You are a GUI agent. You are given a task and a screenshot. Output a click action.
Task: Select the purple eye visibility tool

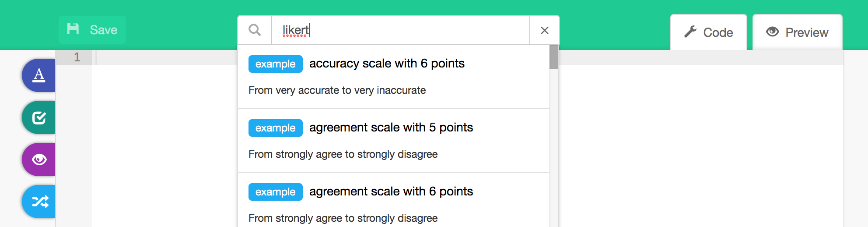point(39,160)
